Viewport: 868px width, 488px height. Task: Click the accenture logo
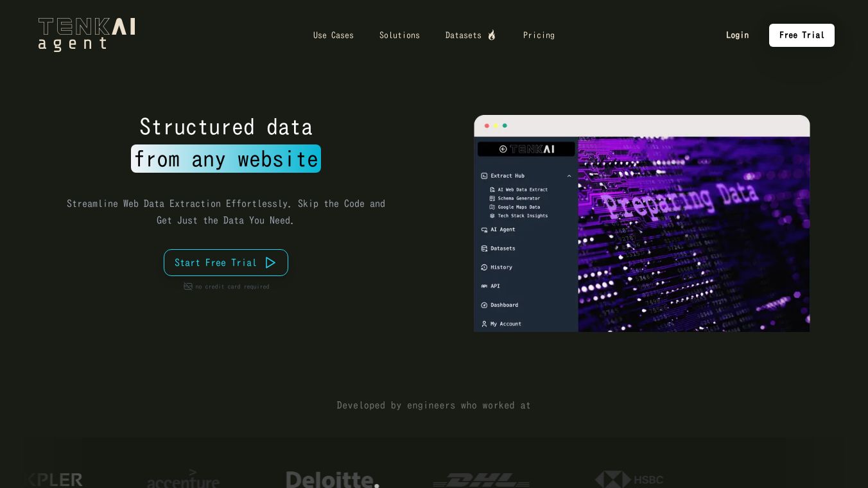[x=183, y=478]
